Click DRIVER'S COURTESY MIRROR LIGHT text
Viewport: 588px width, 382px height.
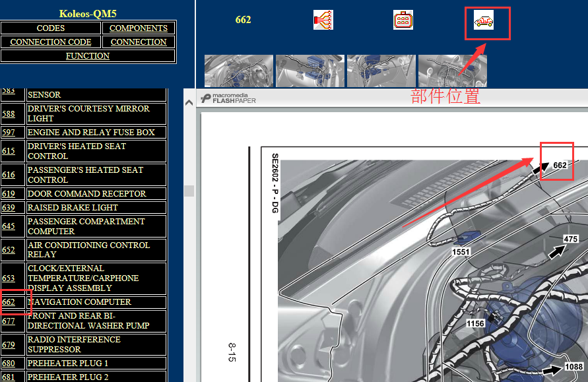point(88,113)
